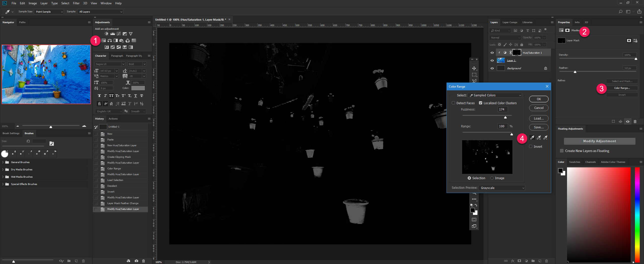
Task: Click the Fuzziness slider handle
Action: point(505,118)
